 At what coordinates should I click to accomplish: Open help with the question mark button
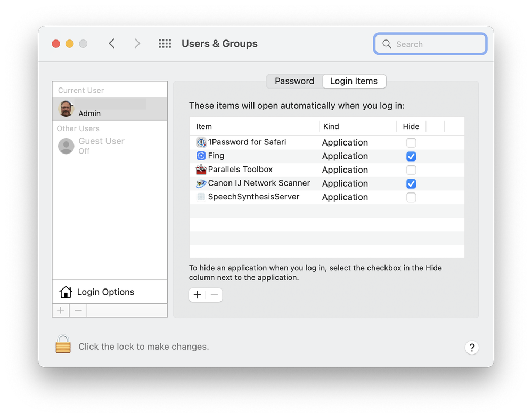pos(471,348)
